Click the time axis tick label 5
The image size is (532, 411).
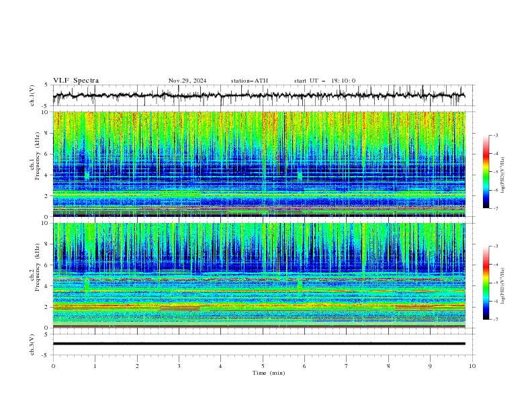tap(263, 366)
